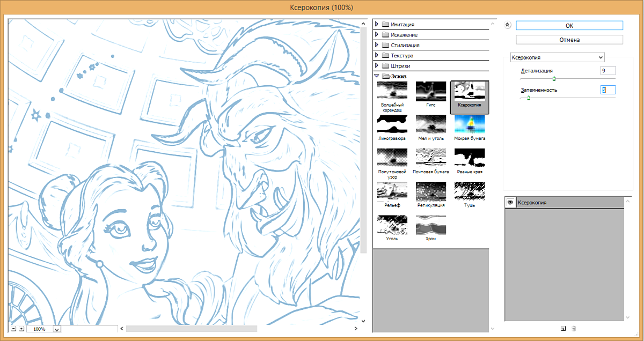
Task: Click the Детализация slider handle
Action: click(x=554, y=78)
